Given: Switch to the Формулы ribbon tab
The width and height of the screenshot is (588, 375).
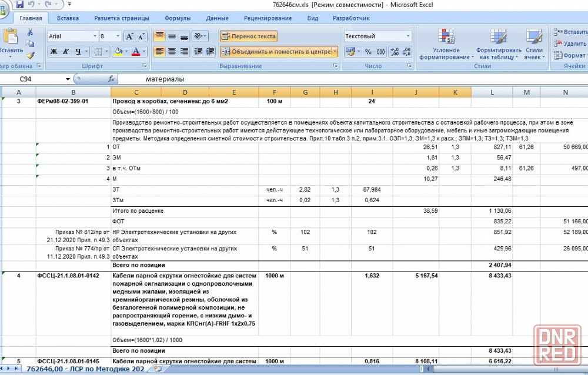Looking at the screenshot, I should [x=177, y=18].
